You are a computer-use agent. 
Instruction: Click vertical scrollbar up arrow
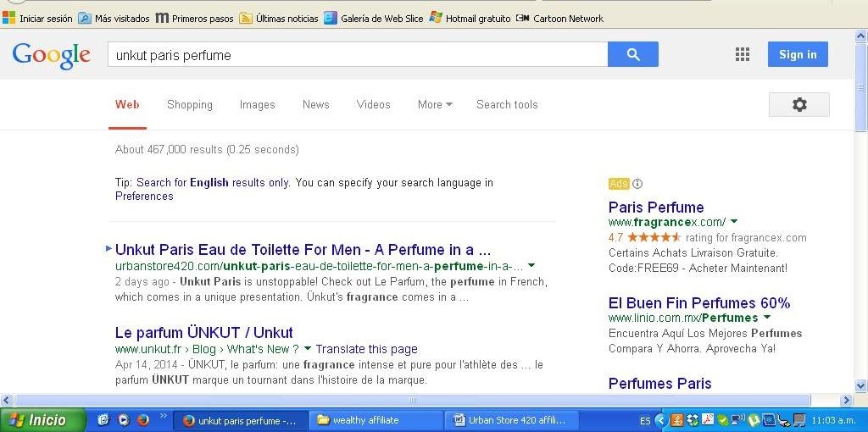(861, 36)
